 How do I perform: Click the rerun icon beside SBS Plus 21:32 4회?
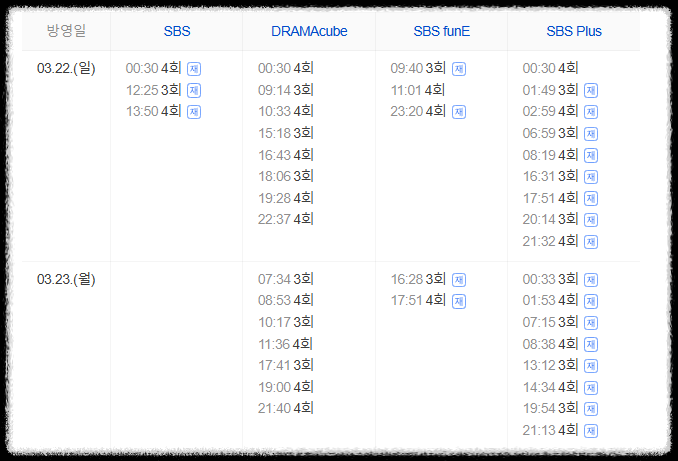pos(591,242)
